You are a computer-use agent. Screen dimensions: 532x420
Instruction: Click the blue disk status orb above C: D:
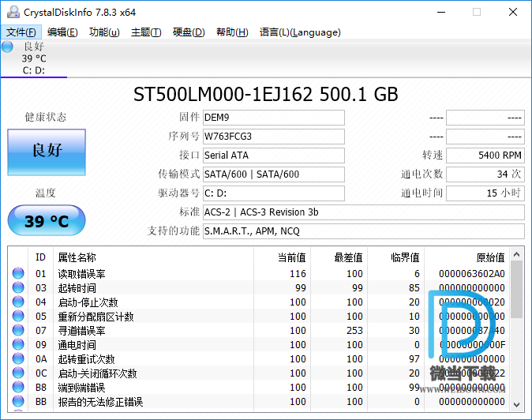coord(7,47)
